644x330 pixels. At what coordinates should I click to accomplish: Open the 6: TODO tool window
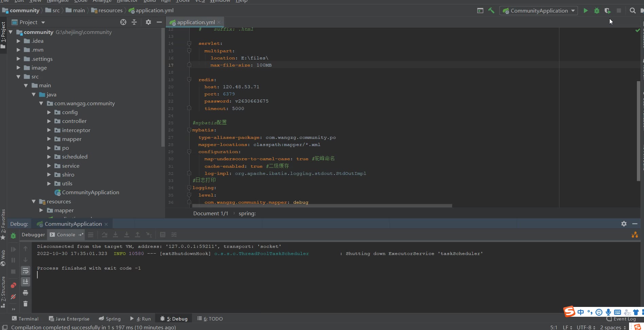[x=210, y=319]
